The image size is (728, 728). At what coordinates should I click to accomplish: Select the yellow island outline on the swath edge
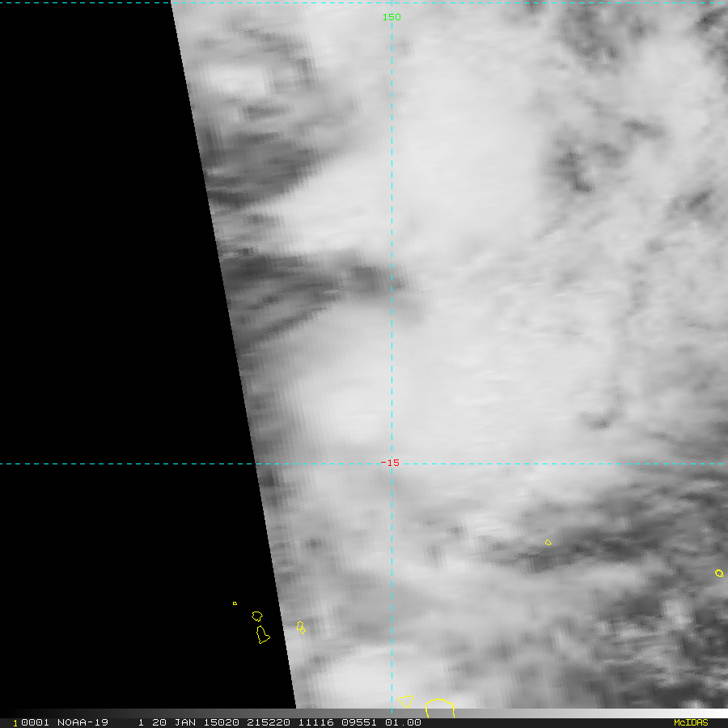[x=301, y=628]
